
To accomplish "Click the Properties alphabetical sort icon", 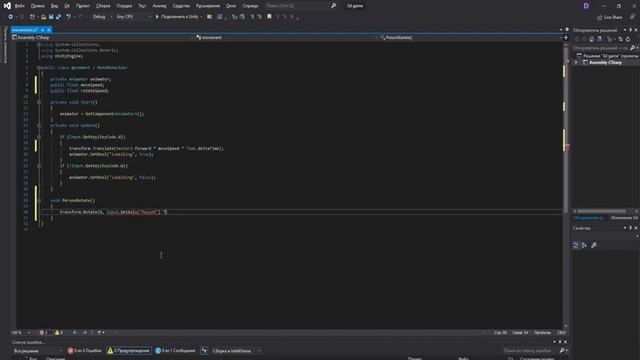I will [584, 245].
